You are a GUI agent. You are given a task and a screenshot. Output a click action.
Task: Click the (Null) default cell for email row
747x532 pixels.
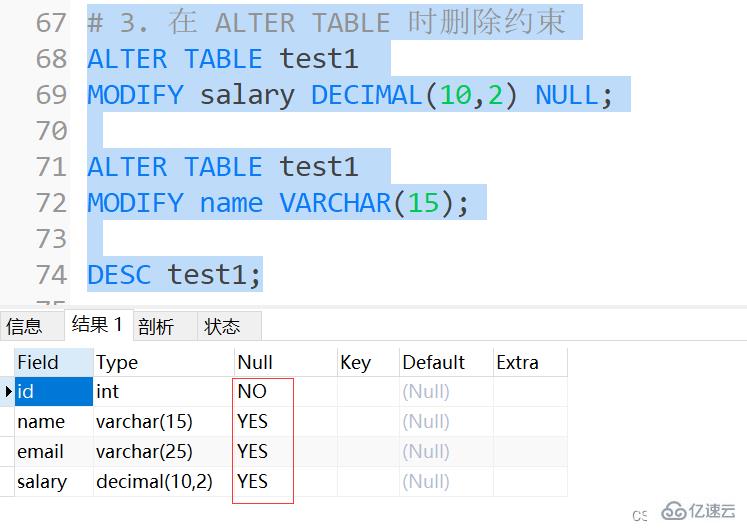[x=446, y=452]
